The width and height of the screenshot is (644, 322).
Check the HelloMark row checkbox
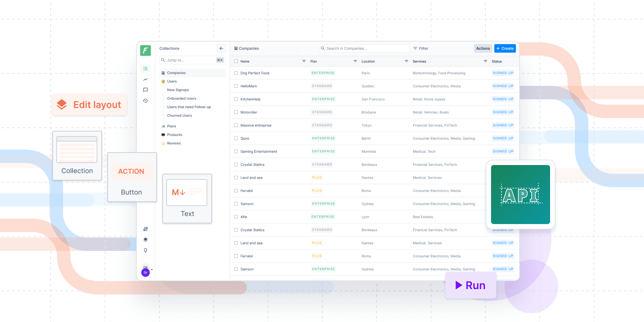click(x=236, y=86)
